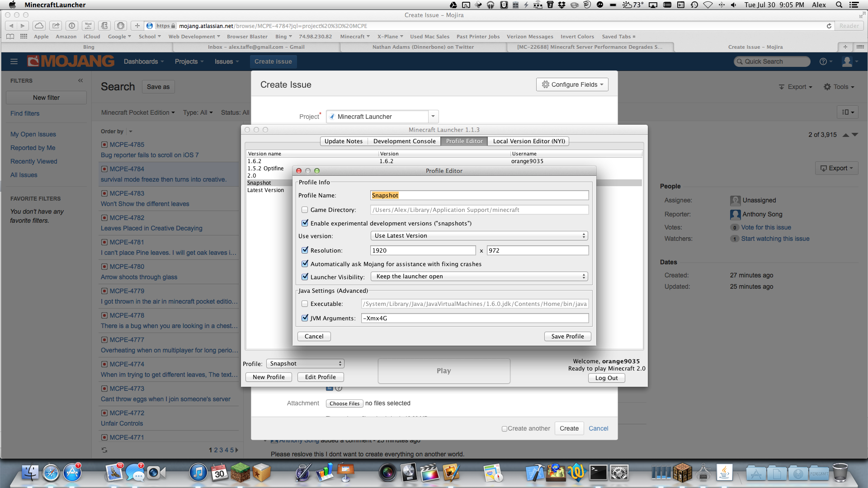Image resolution: width=868 pixels, height=488 pixels.
Task: Switch to the Development Console tab
Action: click(x=404, y=141)
